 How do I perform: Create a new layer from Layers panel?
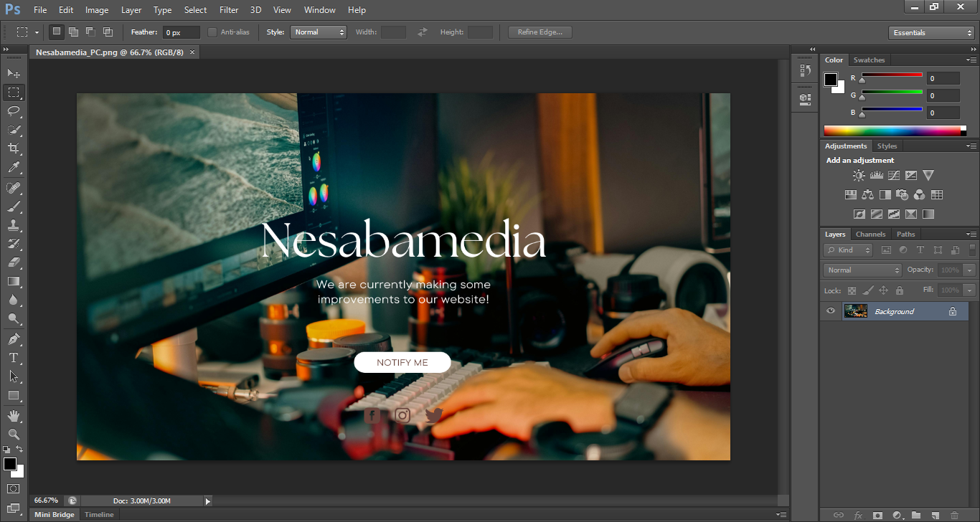tap(935, 515)
